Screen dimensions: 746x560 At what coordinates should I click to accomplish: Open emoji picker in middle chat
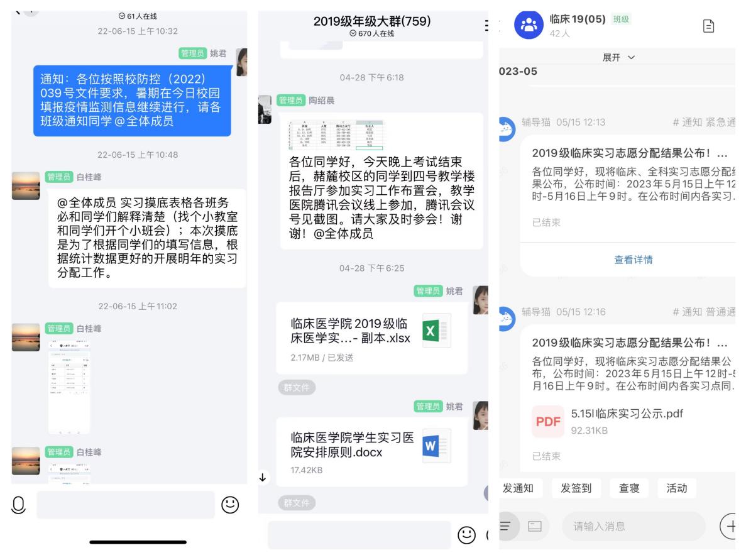pyautogui.click(x=466, y=535)
